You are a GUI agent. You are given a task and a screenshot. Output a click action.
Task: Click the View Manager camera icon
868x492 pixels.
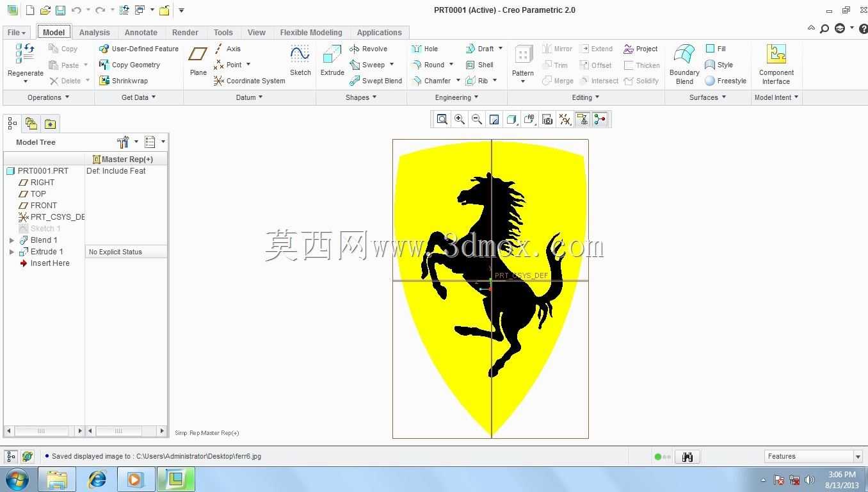click(x=547, y=119)
